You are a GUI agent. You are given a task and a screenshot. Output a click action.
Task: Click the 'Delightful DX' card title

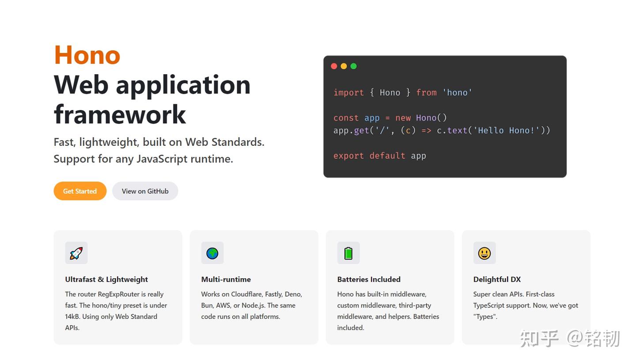(x=497, y=279)
